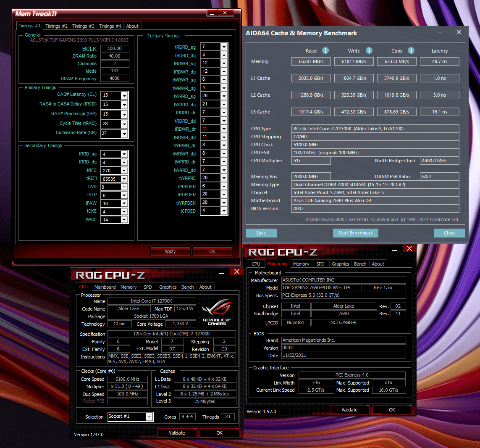
Task: Close the AIDA64 benchmark window
Action: (459, 32)
